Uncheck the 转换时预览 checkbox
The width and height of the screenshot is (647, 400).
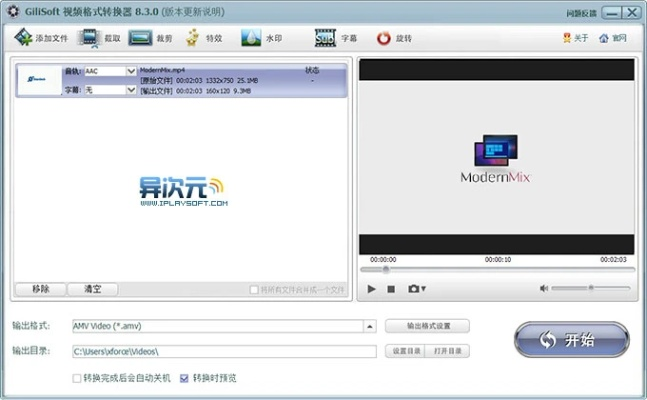point(184,379)
